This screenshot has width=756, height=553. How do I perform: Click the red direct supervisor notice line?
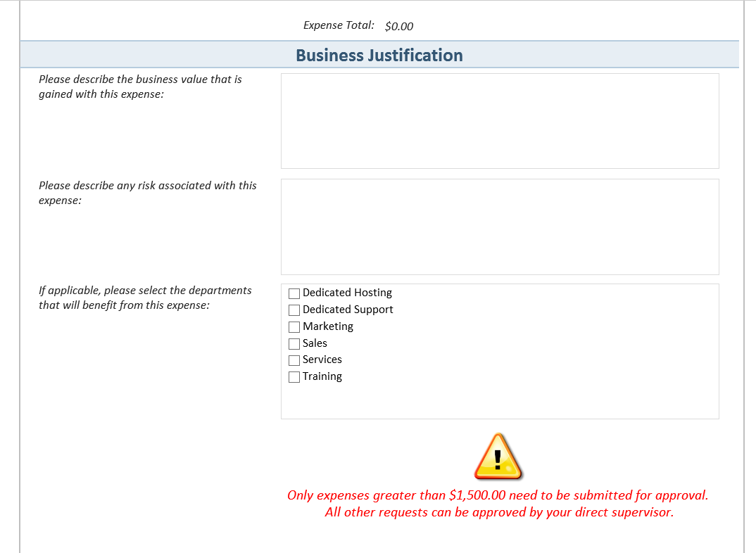499,512
